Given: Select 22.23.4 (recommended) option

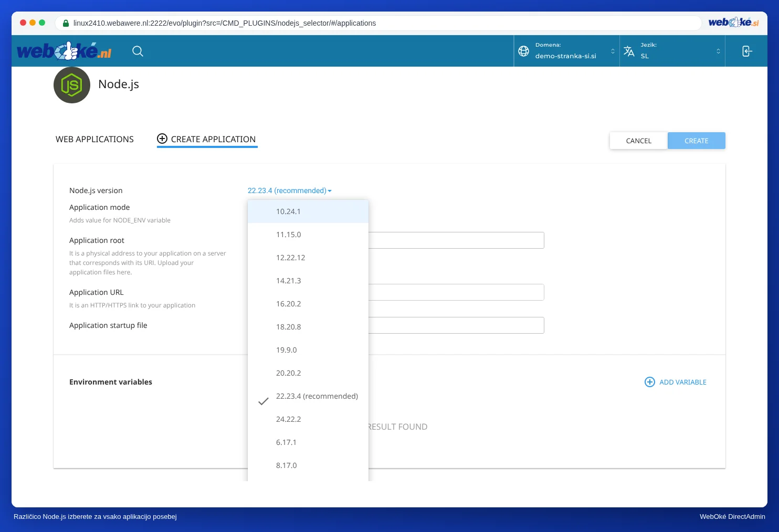Looking at the screenshot, I should coord(308,396).
